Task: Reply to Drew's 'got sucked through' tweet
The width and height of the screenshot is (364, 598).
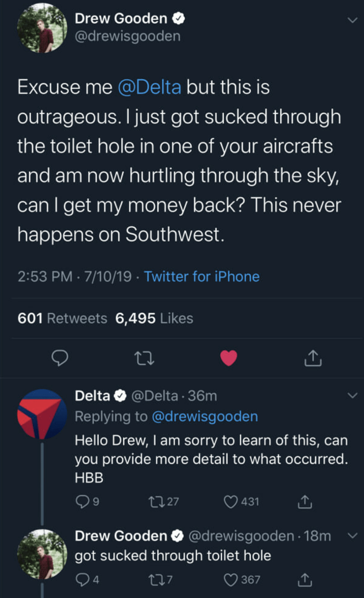Action: coord(82,580)
